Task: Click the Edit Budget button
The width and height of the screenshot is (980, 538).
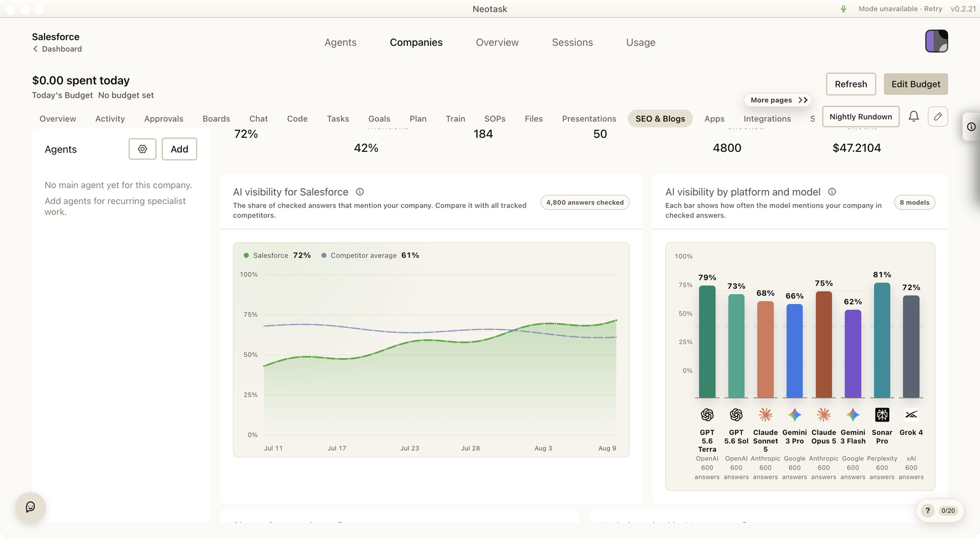Action: coord(916,84)
